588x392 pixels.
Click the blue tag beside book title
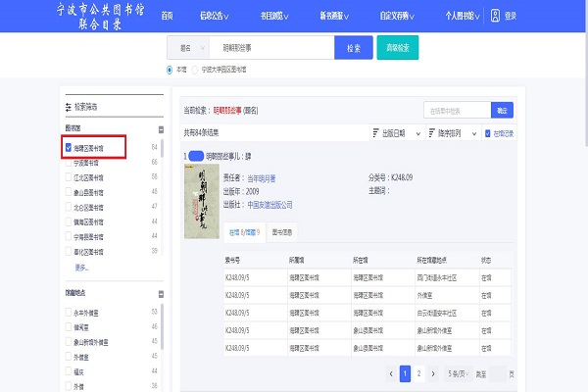pyautogui.click(x=195, y=156)
